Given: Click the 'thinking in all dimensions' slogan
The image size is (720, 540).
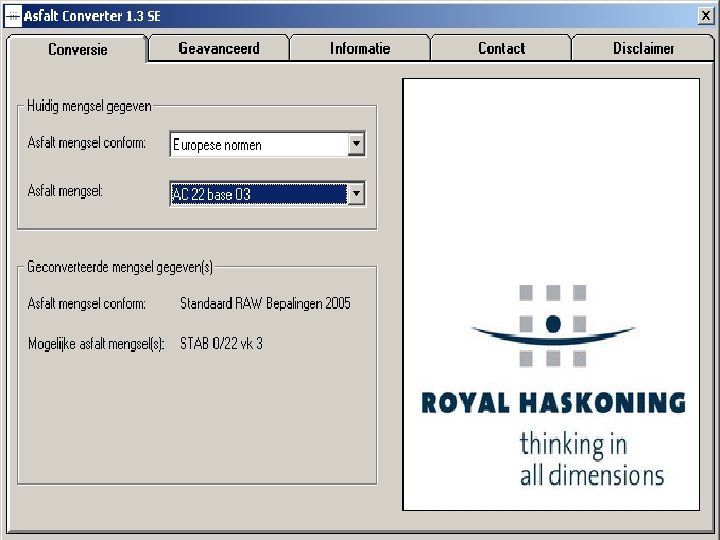Looking at the screenshot, I should pos(591,459).
